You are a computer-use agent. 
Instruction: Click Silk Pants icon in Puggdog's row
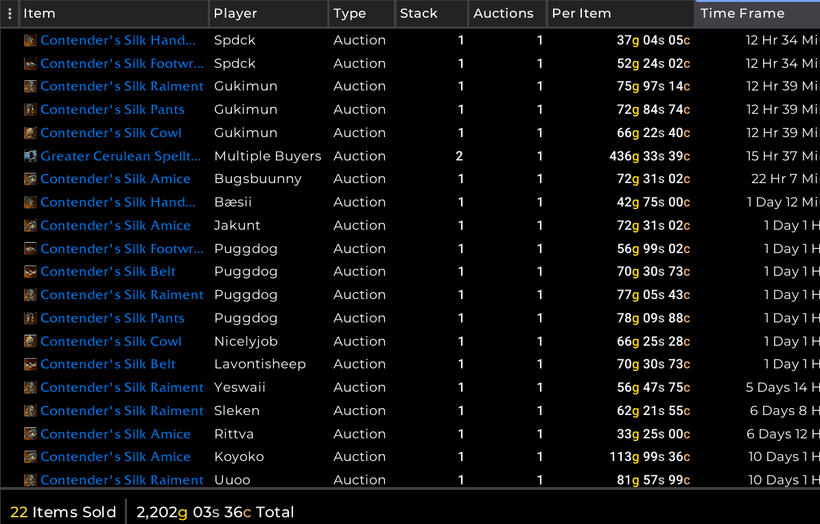click(x=30, y=318)
